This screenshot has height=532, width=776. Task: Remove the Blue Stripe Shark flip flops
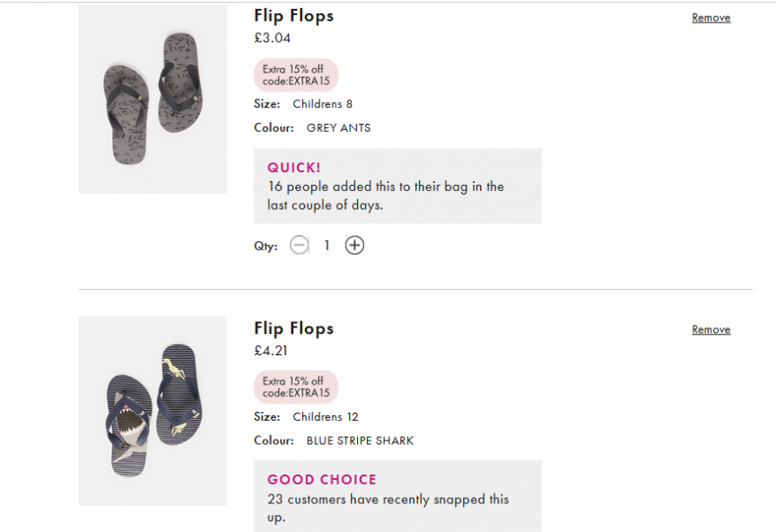(711, 329)
